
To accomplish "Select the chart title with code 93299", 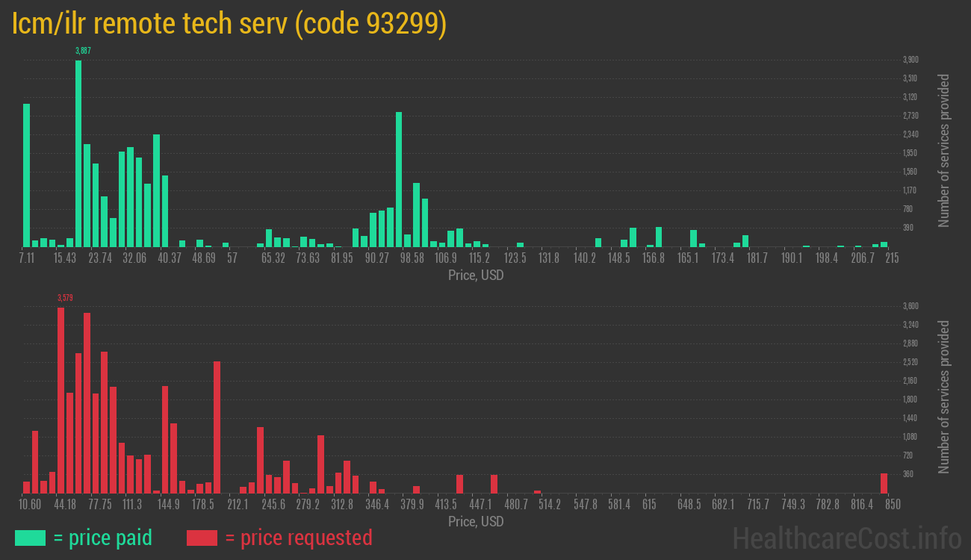I will (x=229, y=24).
